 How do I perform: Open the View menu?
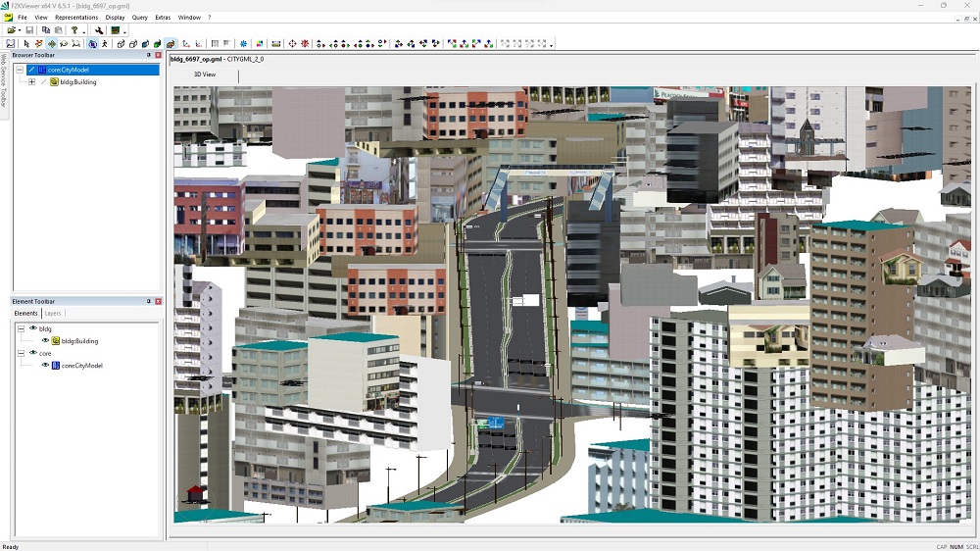[x=41, y=18]
